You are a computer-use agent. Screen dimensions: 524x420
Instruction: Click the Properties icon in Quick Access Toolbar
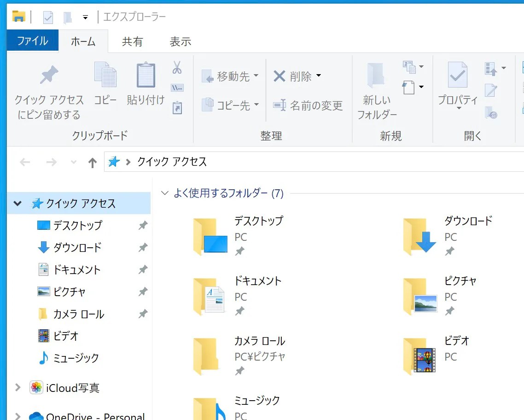pos(48,17)
